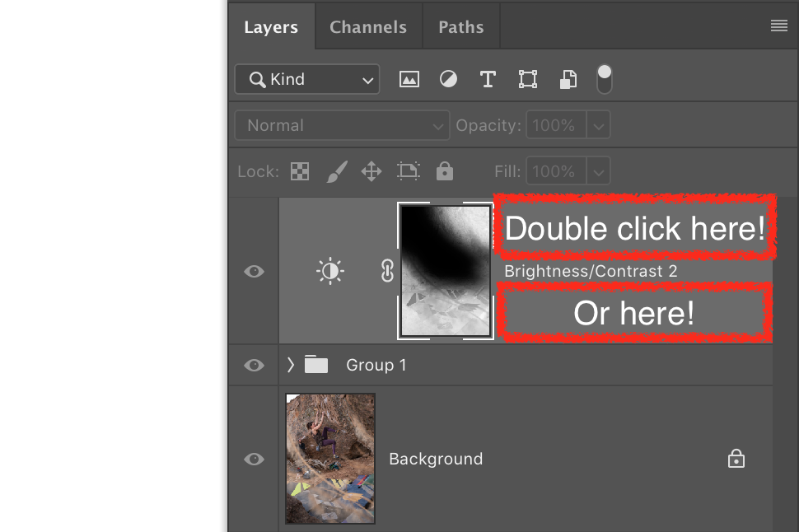Viewport: 799px width, 532px height.
Task: Select the Group 1 layer name
Action: [x=376, y=365]
